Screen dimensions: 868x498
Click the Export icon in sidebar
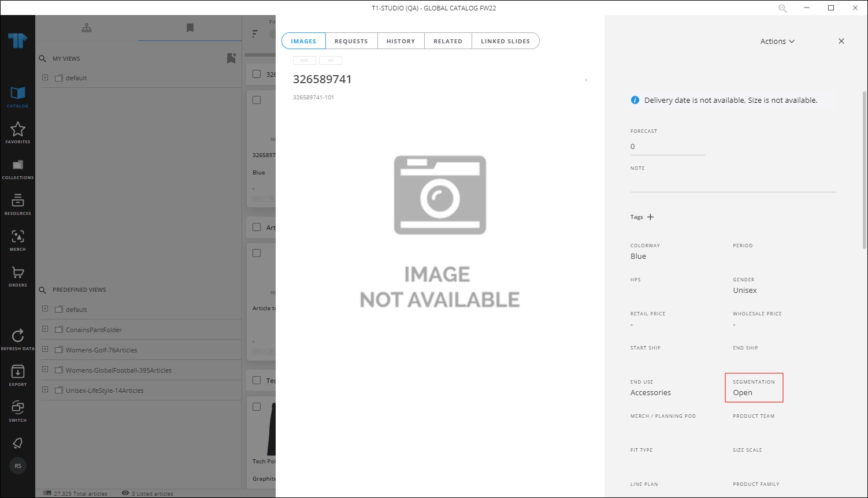(17, 372)
